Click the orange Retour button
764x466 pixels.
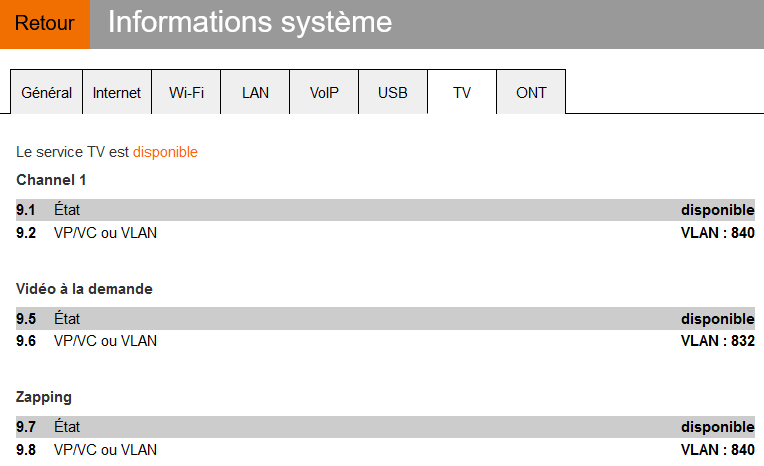(x=44, y=24)
